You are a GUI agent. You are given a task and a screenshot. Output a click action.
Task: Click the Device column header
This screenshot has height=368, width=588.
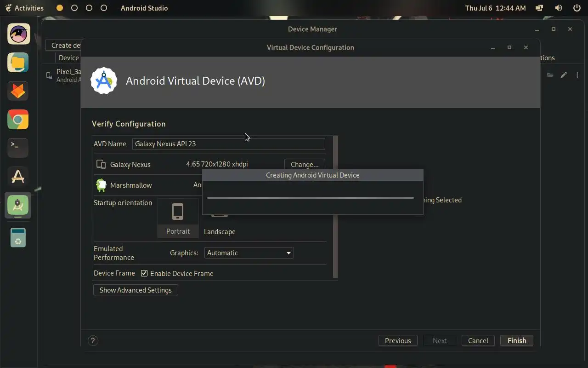[x=69, y=58]
